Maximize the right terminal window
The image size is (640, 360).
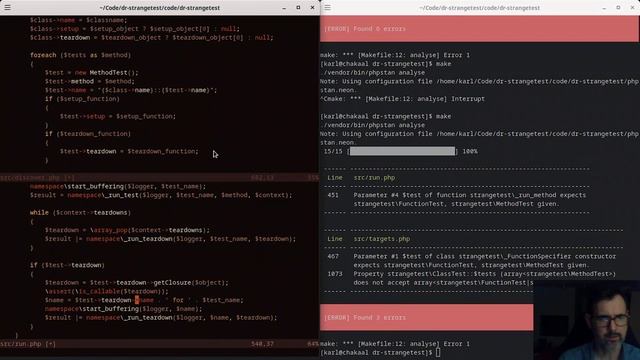click(x=618, y=7)
